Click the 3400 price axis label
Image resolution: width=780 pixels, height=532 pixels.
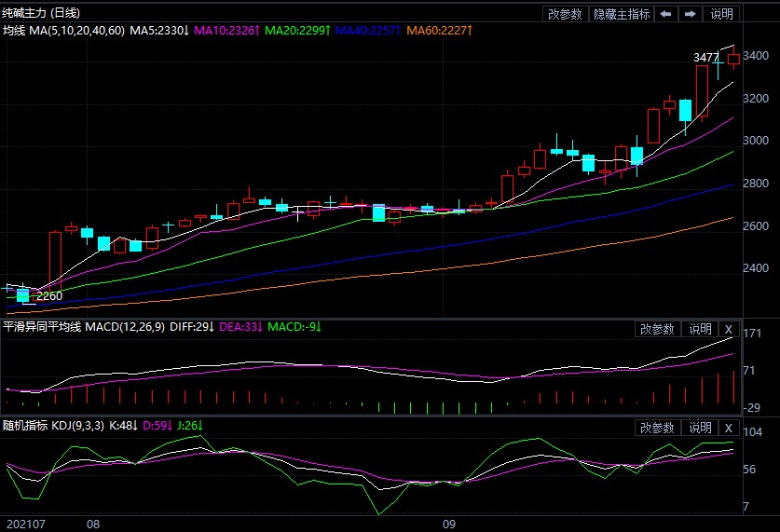(756, 56)
